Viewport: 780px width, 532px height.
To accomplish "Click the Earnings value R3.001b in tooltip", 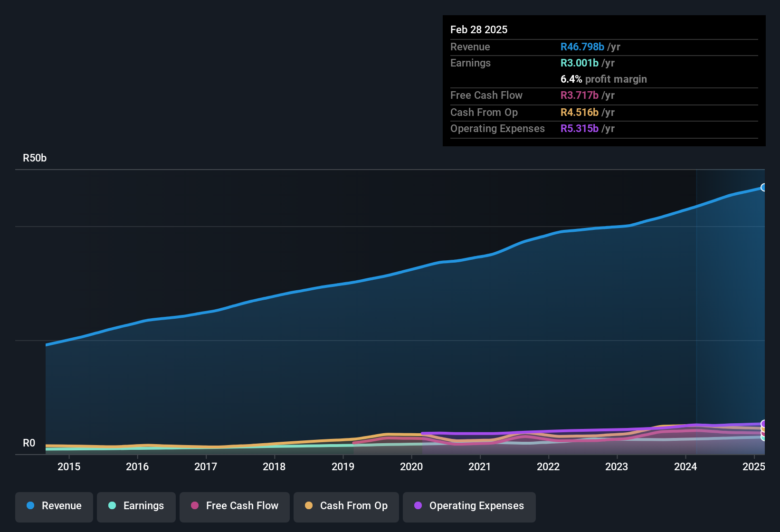I will [579, 63].
